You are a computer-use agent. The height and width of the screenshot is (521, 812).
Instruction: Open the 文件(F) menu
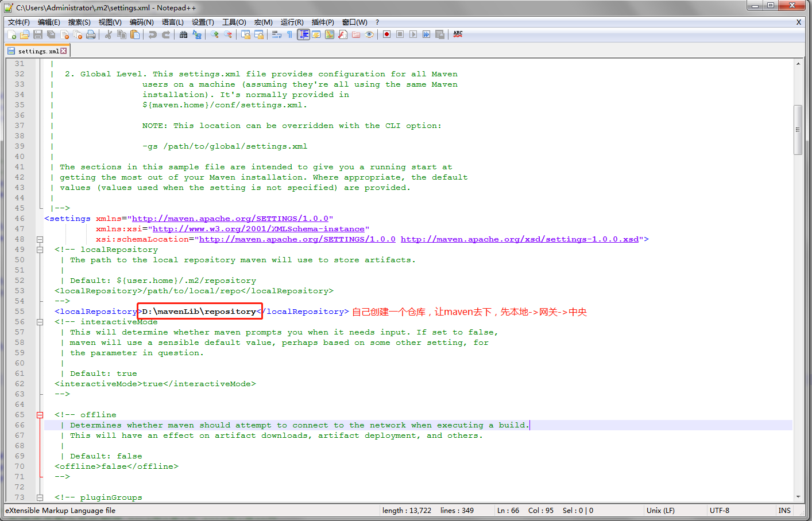point(19,22)
